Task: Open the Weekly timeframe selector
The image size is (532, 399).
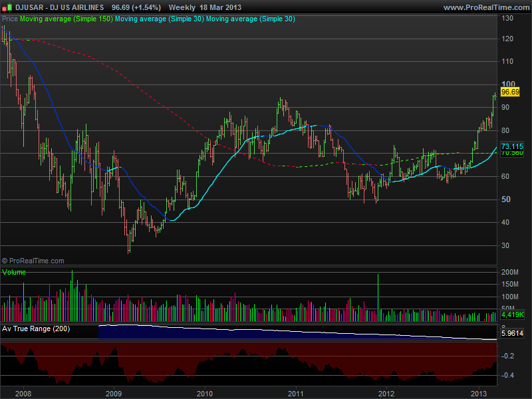Action: 182,7
